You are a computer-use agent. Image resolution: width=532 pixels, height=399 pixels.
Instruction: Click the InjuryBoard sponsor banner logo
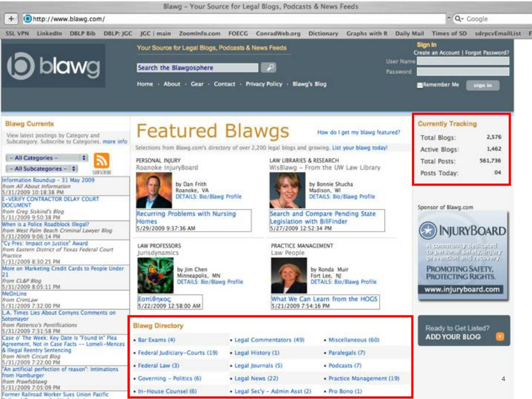click(x=463, y=231)
